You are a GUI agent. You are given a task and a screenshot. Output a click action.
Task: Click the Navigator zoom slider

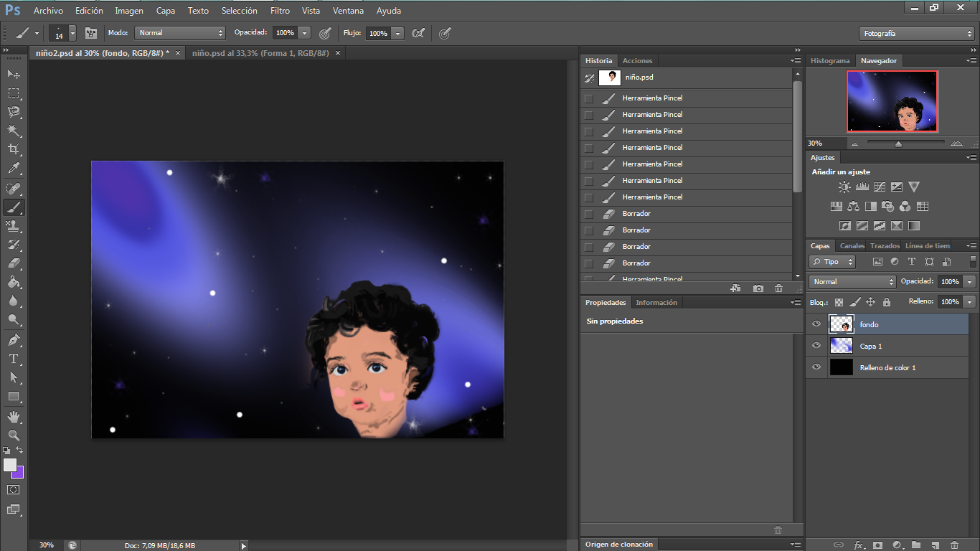click(898, 143)
